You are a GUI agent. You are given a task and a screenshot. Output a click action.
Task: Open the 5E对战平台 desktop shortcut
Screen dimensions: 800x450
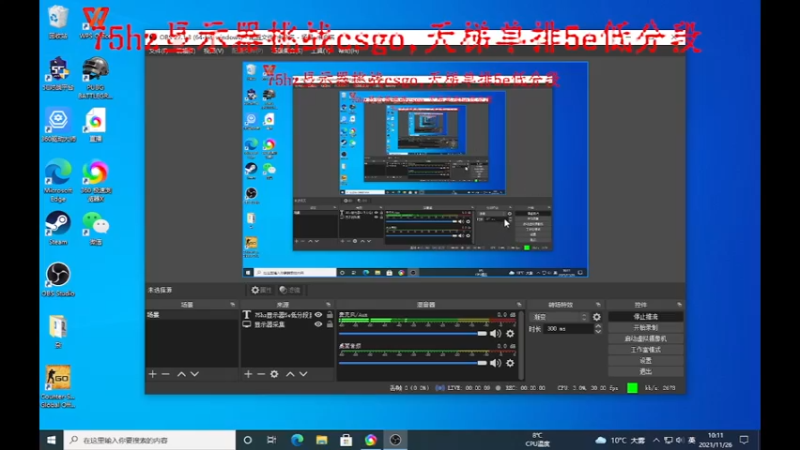[58, 74]
